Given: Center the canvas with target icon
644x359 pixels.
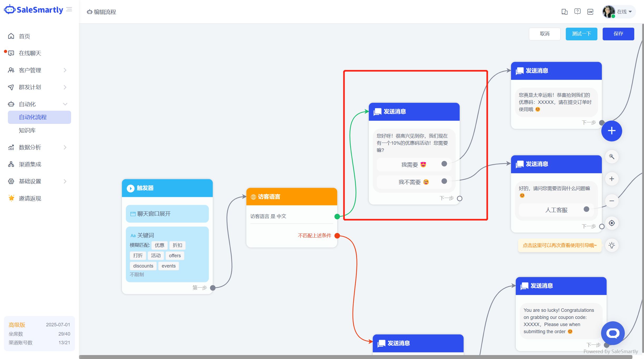Looking at the screenshot, I should [612, 223].
